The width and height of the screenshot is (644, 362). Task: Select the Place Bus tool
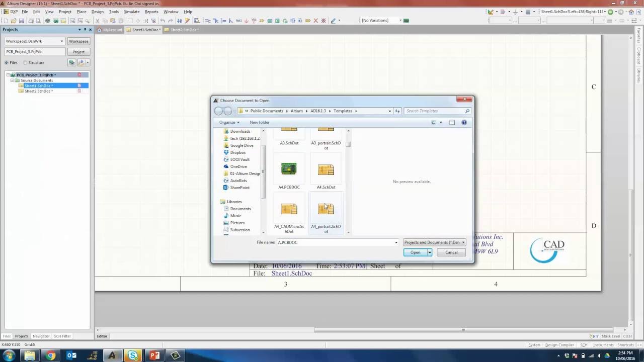click(x=216, y=21)
